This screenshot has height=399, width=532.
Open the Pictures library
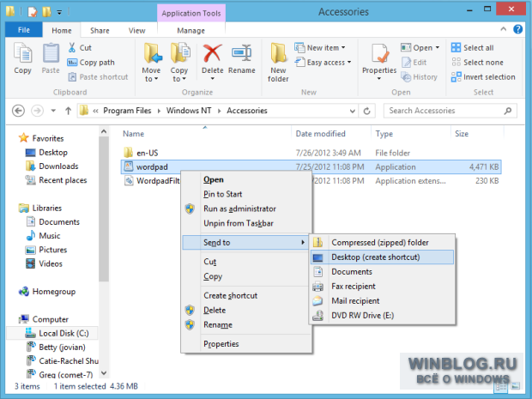pyautogui.click(x=46, y=250)
